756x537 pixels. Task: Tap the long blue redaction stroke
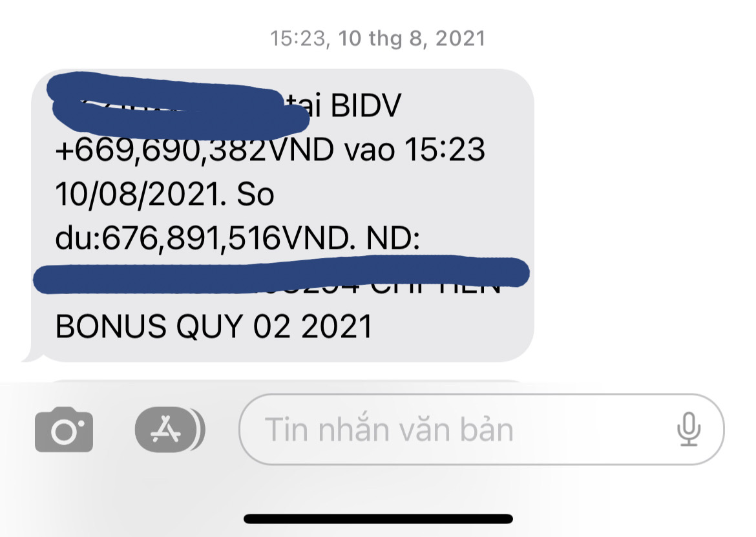click(x=281, y=275)
